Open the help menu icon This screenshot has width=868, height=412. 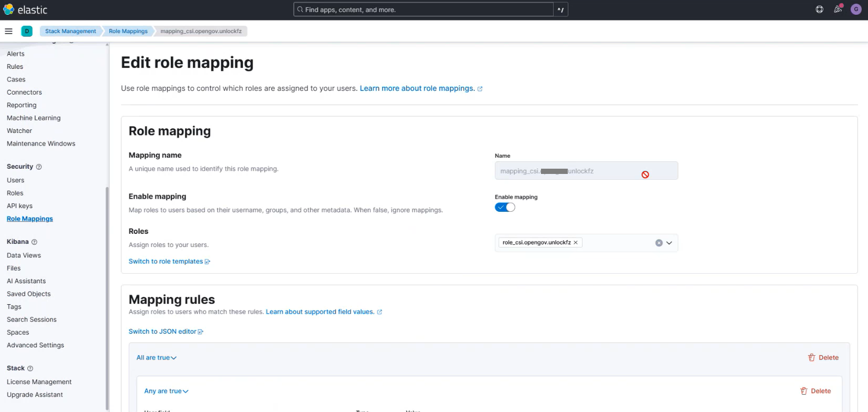[819, 9]
